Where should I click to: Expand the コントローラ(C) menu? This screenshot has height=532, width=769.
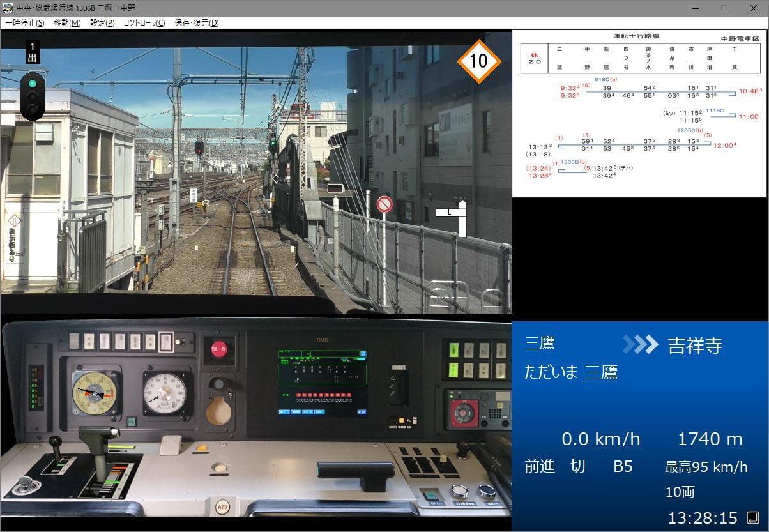tap(144, 23)
